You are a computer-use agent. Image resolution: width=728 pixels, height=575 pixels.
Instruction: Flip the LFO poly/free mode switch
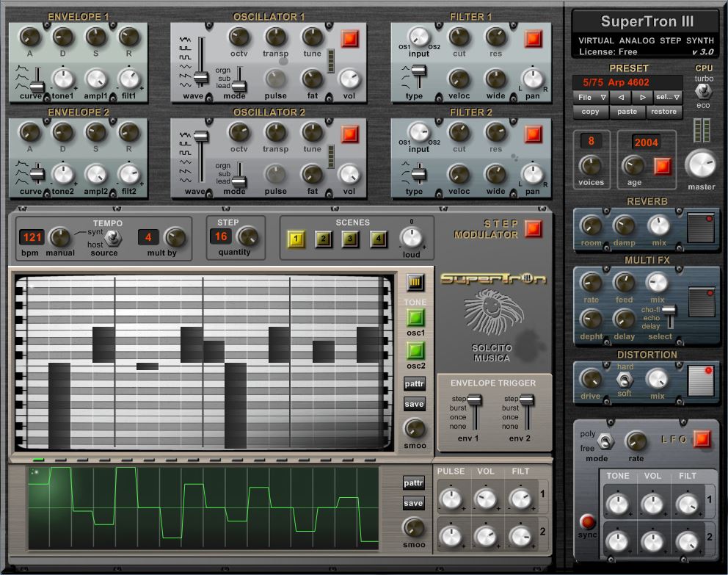(605, 441)
